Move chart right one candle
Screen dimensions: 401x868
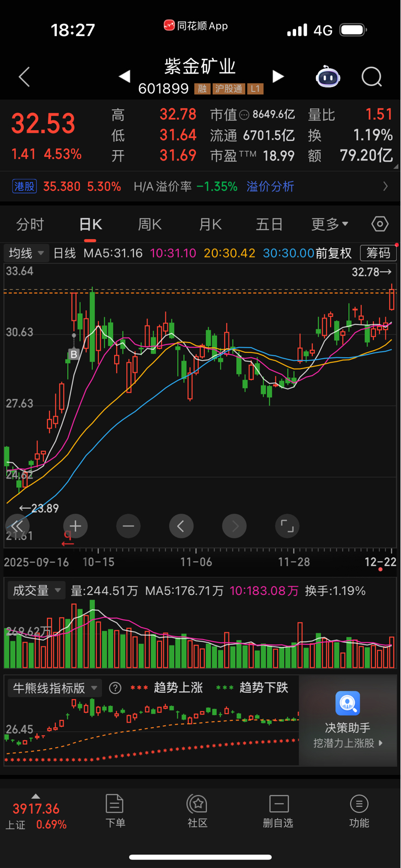[x=234, y=526]
